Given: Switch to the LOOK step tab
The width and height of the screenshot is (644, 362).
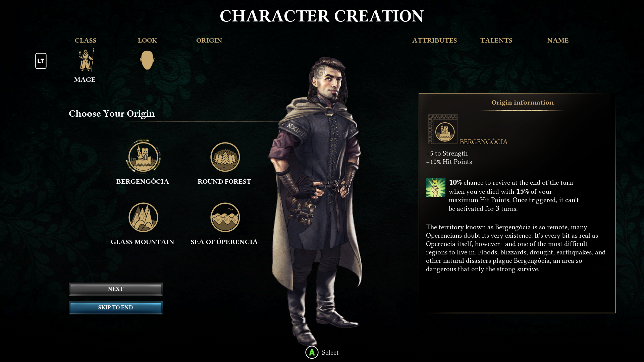Looking at the screenshot, I should 147,41.
